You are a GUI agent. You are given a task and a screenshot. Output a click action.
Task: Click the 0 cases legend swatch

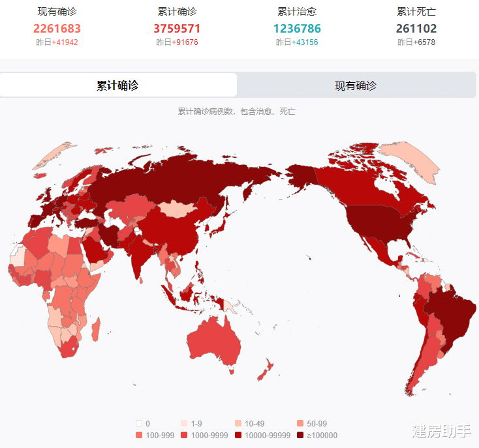(x=139, y=423)
